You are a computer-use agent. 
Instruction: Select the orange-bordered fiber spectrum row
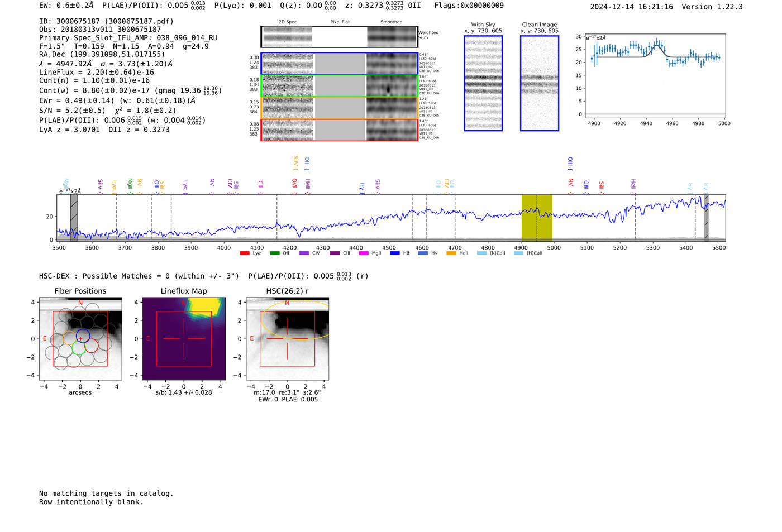(339, 108)
